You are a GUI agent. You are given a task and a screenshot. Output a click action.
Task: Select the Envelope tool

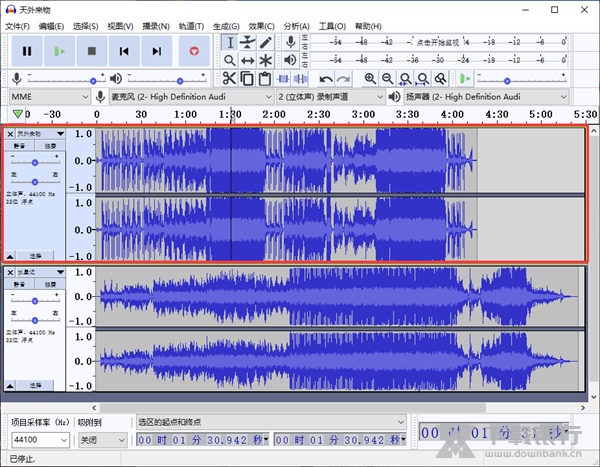[x=247, y=42]
